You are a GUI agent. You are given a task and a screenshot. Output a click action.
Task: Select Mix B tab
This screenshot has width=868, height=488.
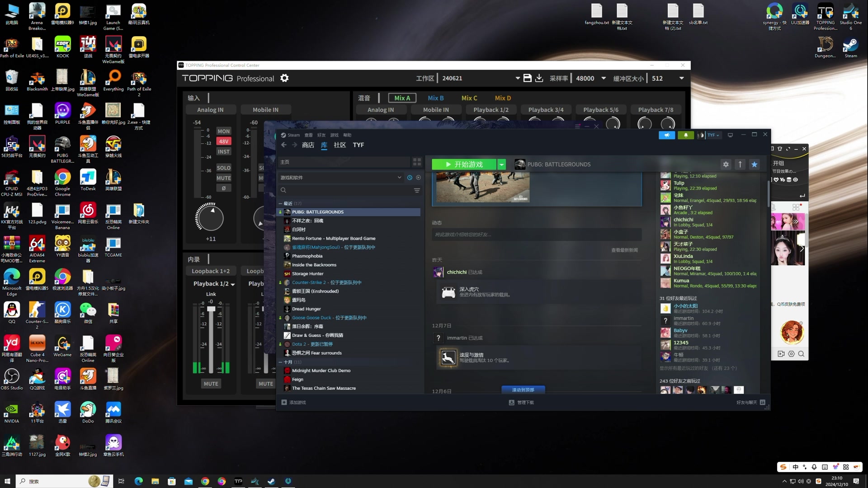tap(436, 98)
